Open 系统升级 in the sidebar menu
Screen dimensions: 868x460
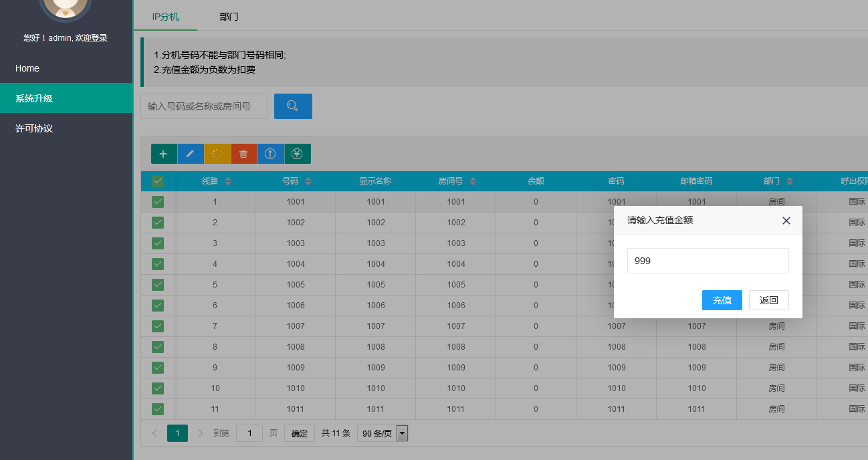point(66,98)
